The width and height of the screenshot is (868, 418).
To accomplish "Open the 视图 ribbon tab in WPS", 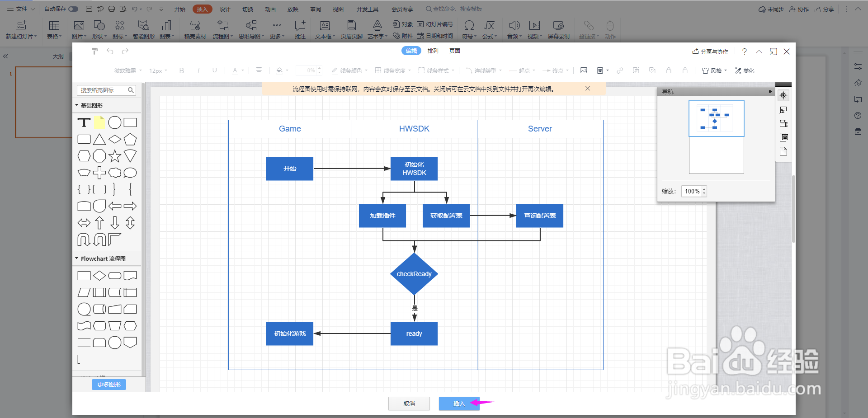I will point(338,9).
